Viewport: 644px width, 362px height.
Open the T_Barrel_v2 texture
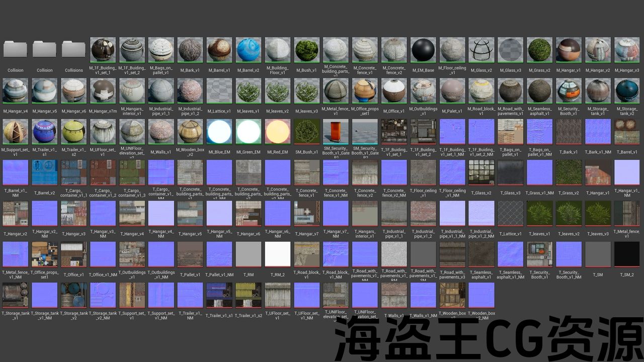45,172
